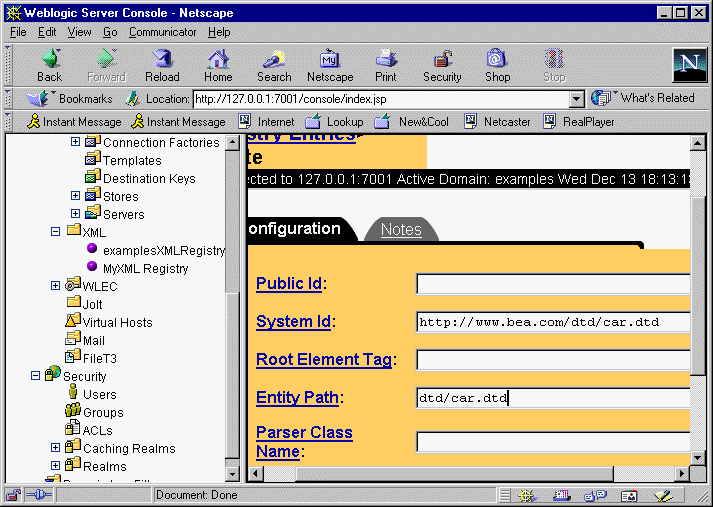Switch to the Notes tab

tap(401, 230)
